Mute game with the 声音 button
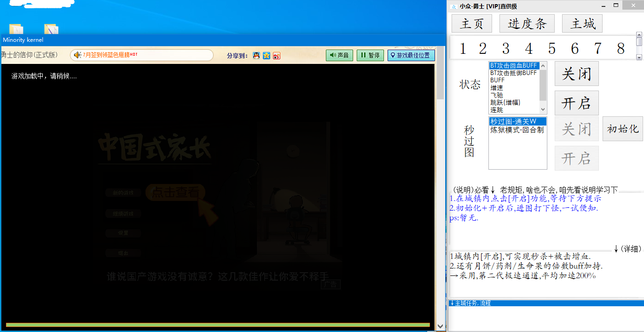This screenshot has width=644, height=332. click(339, 55)
